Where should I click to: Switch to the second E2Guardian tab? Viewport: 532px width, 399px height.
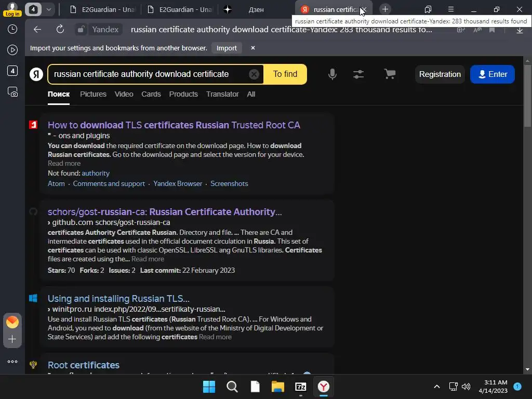(180, 9)
